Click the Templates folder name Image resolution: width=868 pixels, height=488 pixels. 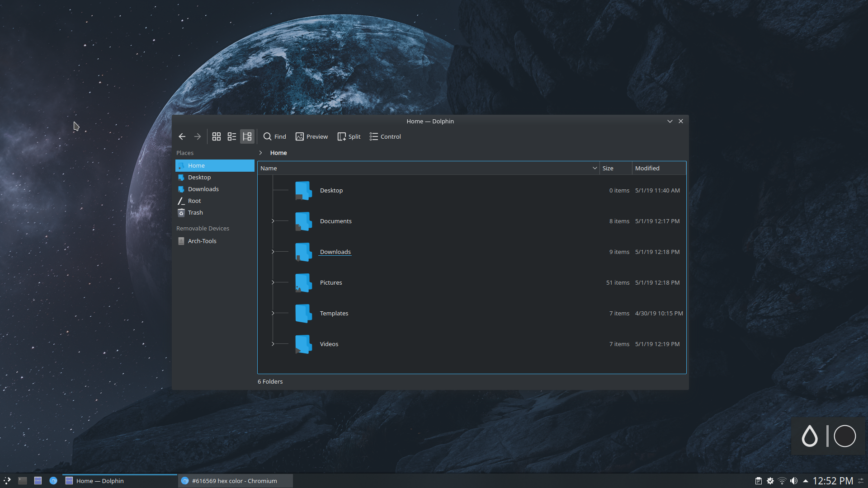coord(334,313)
